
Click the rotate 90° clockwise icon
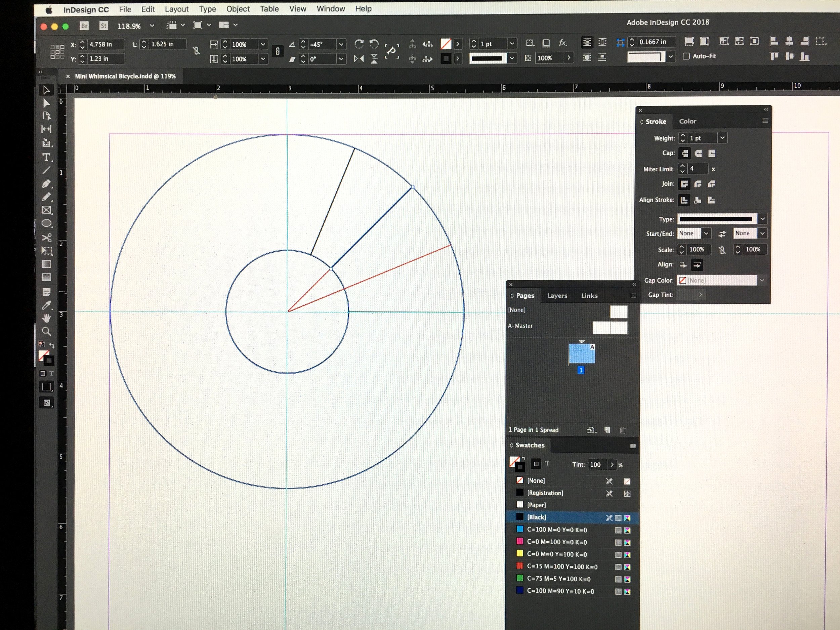359,44
